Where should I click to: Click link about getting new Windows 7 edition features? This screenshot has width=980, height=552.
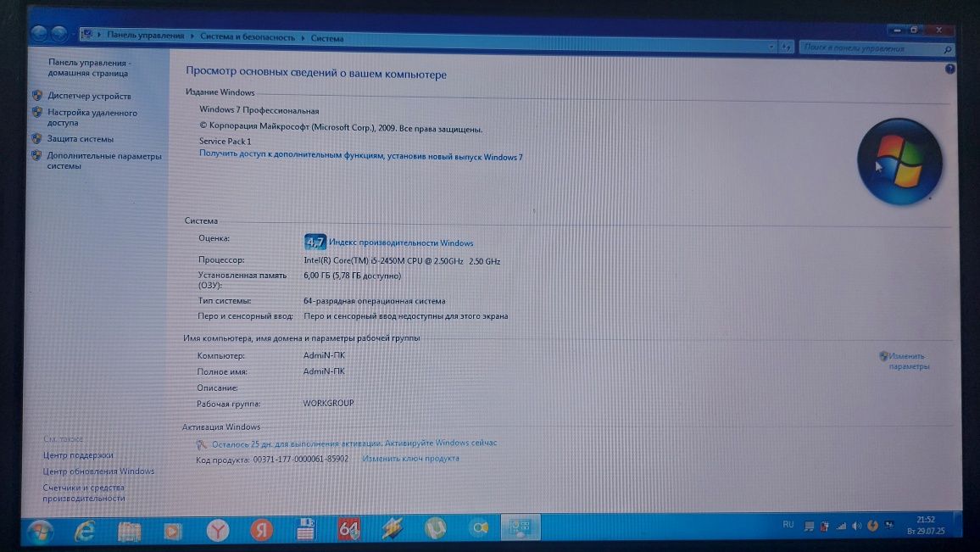(x=360, y=155)
